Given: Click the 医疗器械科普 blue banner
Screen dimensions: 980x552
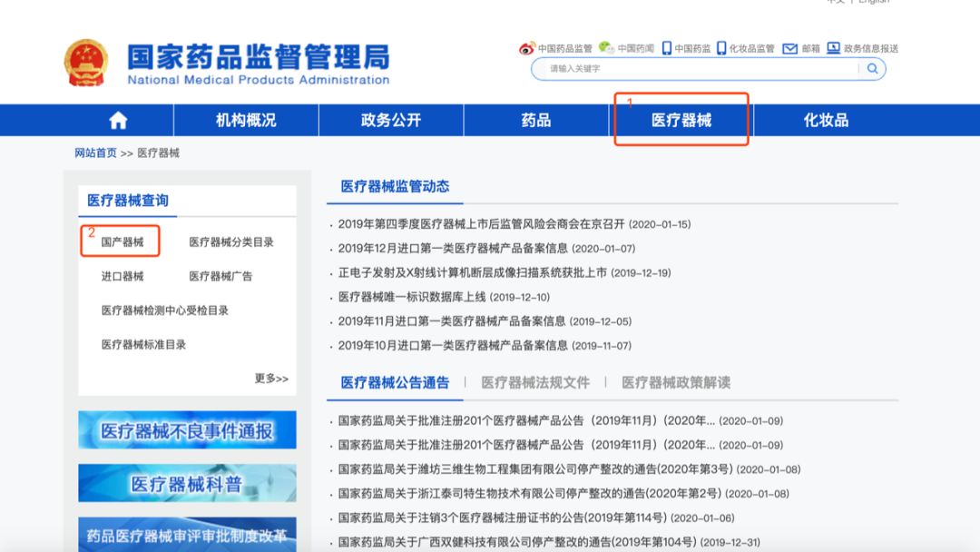Looking at the screenshot, I should [188, 483].
